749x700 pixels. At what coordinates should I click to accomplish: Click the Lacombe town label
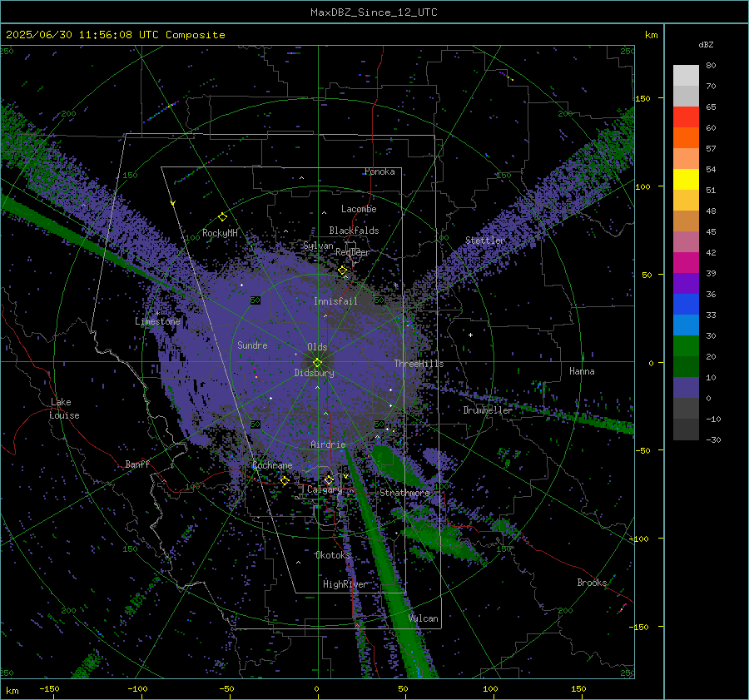point(359,209)
